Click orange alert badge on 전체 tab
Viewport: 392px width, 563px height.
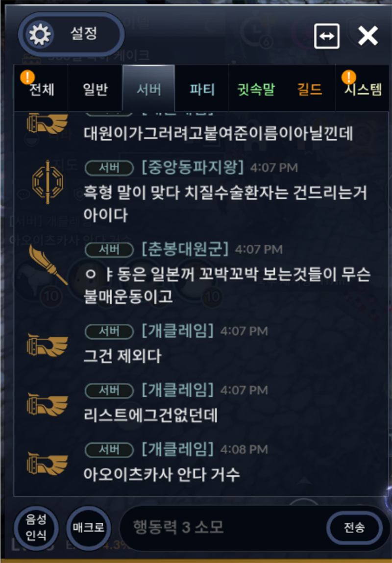pos(27,77)
